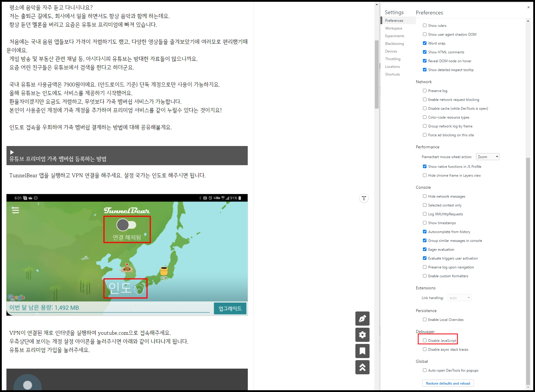This screenshot has width=535, height=392.
Task: Uncheck Reveal DOM node on hover
Action: (x=425, y=61)
